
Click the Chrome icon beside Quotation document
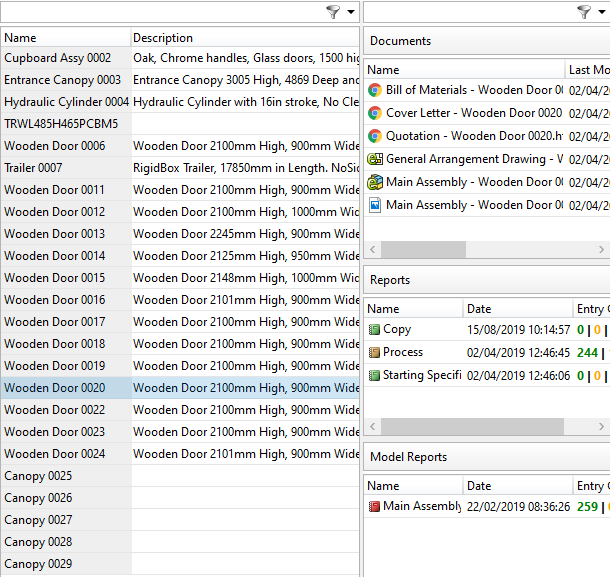coord(375,137)
